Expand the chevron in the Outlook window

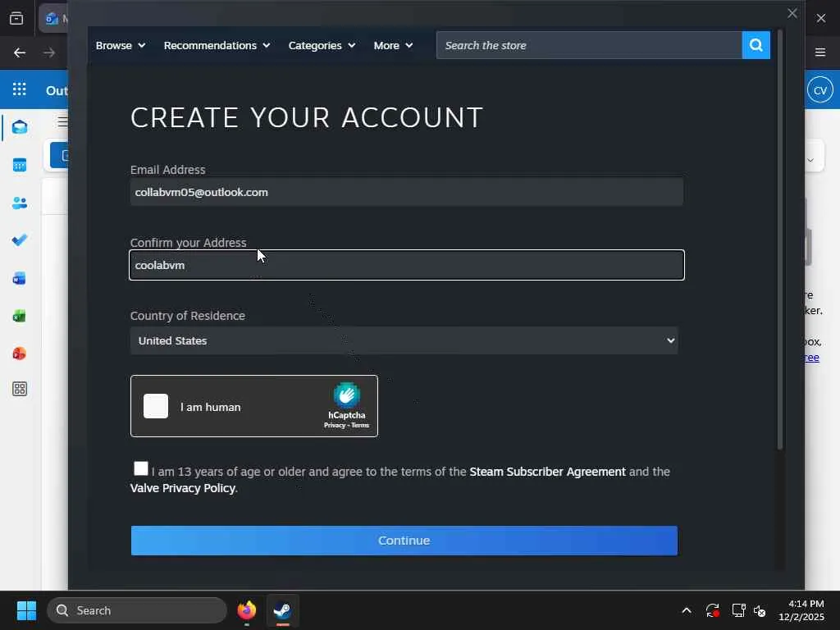click(810, 160)
